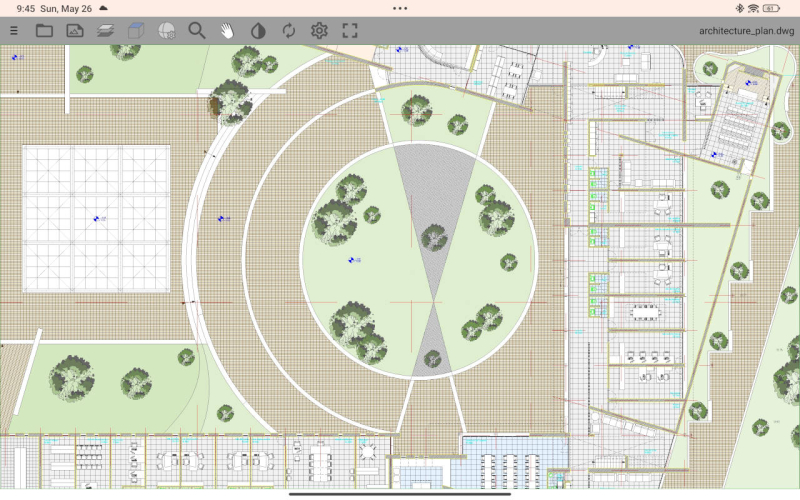The width and height of the screenshot is (800, 500).
Task: Open a file with the folder icon
Action: tap(44, 31)
